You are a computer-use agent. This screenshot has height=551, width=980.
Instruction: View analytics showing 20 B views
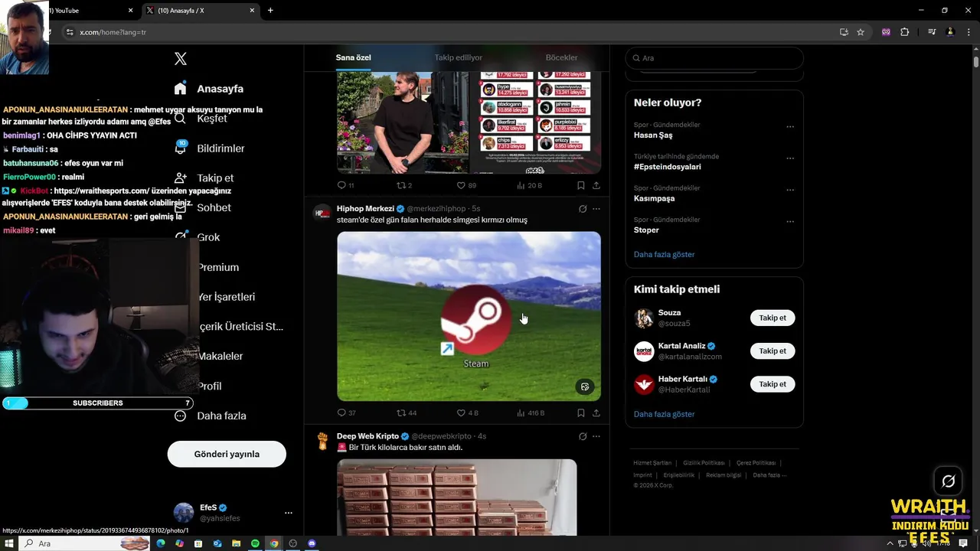click(529, 185)
